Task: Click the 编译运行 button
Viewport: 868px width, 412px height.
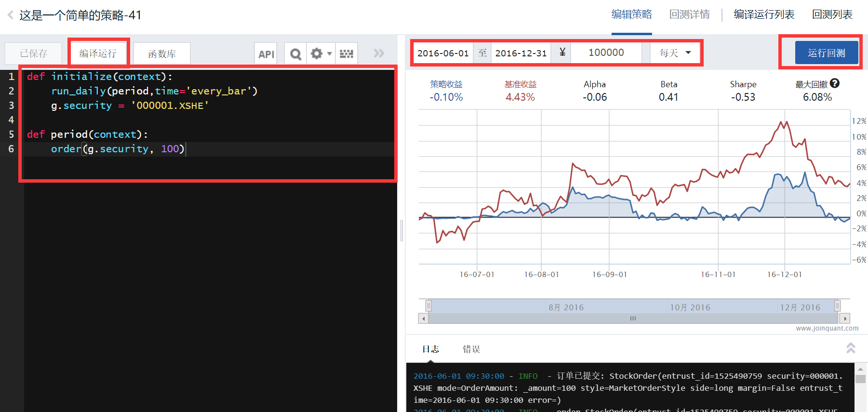Action: pos(98,53)
